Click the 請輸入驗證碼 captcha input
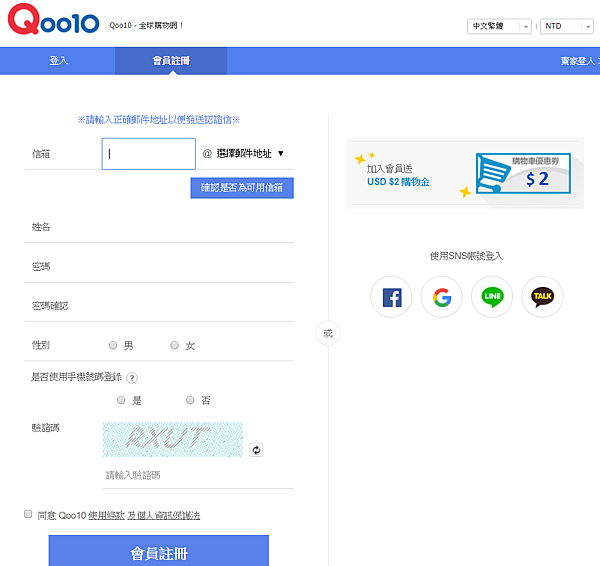This screenshot has width=600, height=566. [198, 476]
